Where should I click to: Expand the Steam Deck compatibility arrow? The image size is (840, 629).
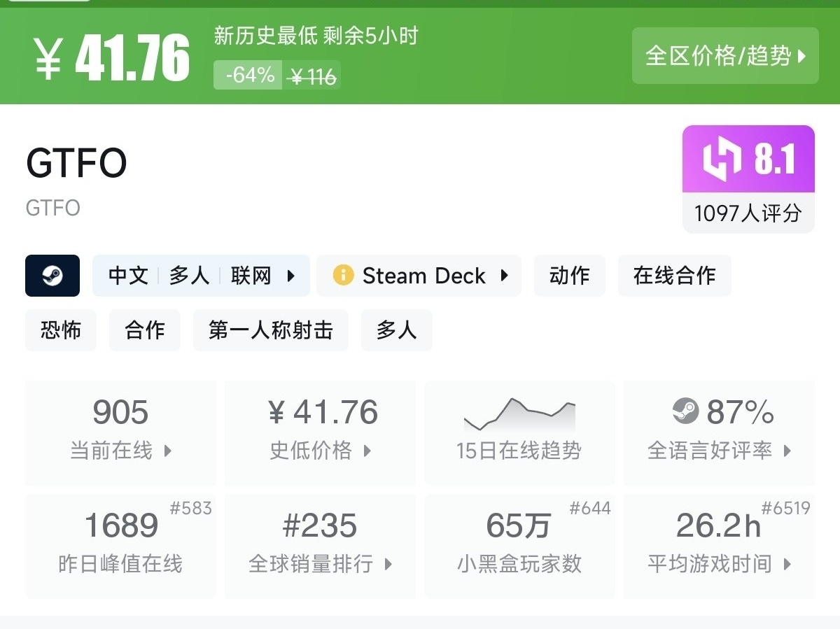tap(504, 276)
